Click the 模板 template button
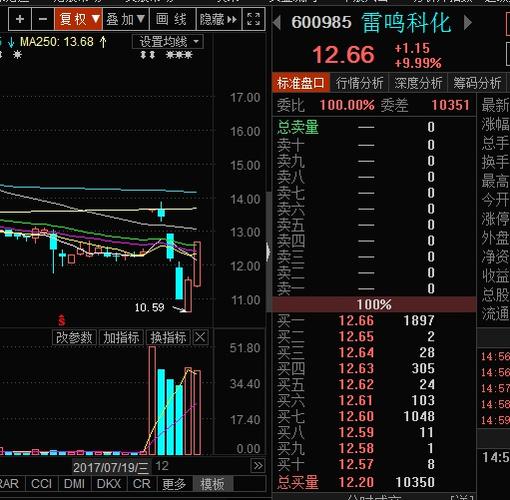This screenshot has height=500, width=510. click(x=212, y=484)
